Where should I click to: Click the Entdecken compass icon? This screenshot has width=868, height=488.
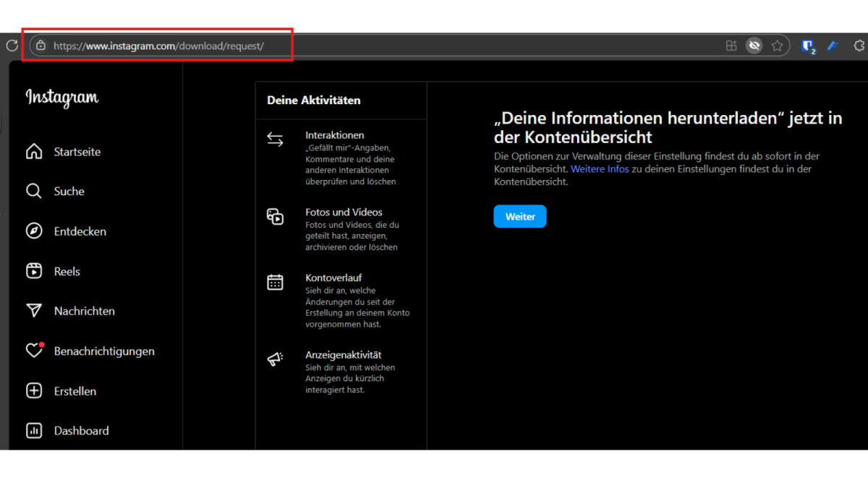pyautogui.click(x=34, y=231)
